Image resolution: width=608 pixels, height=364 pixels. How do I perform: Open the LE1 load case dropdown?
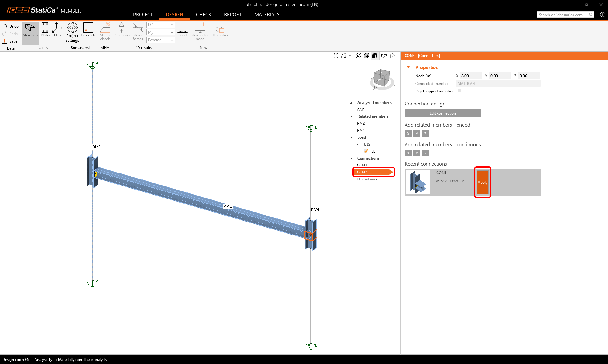[x=160, y=25]
